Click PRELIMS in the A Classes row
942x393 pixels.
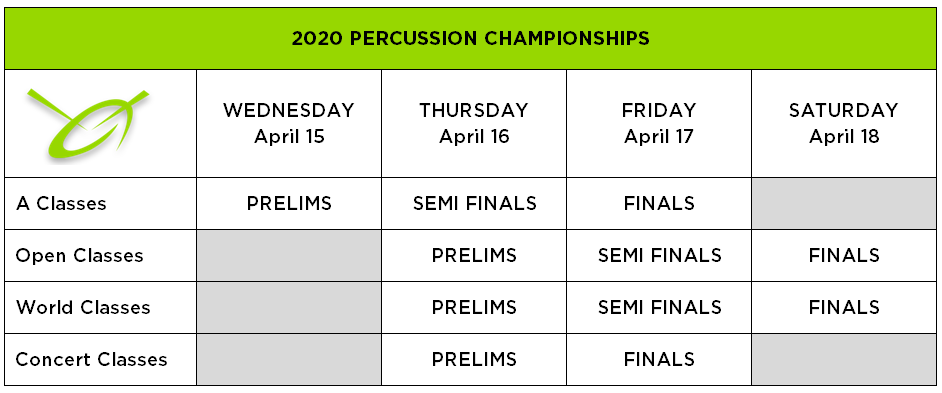point(289,203)
